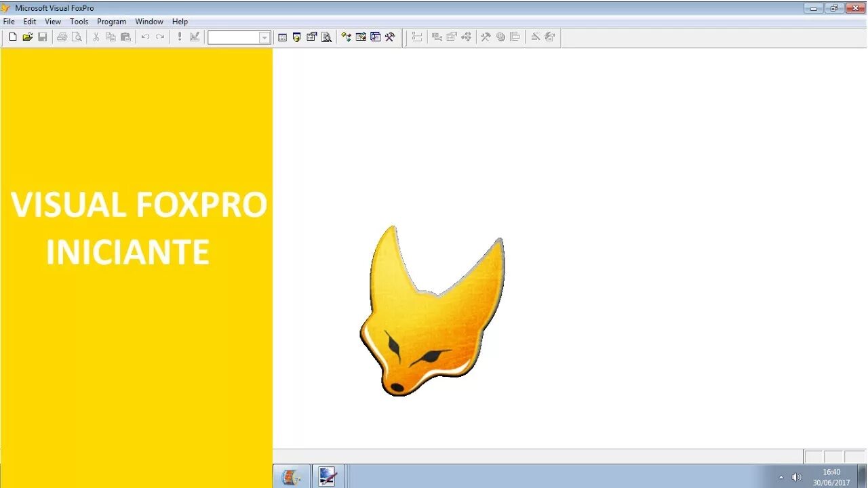The width and height of the screenshot is (868, 488).
Task: Open the File menu
Action: (9, 22)
